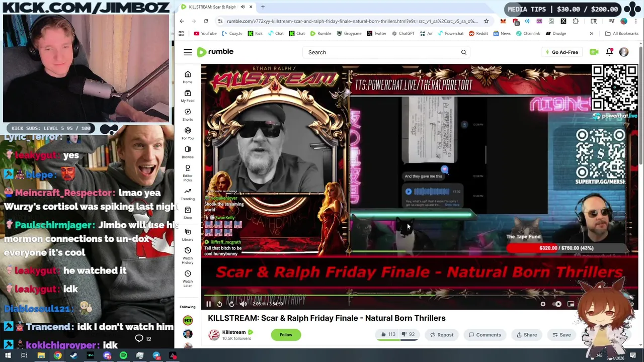Close the KILLSTREAM browser tab
Image resolution: width=644 pixels, height=362 pixels.
(x=251, y=7)
